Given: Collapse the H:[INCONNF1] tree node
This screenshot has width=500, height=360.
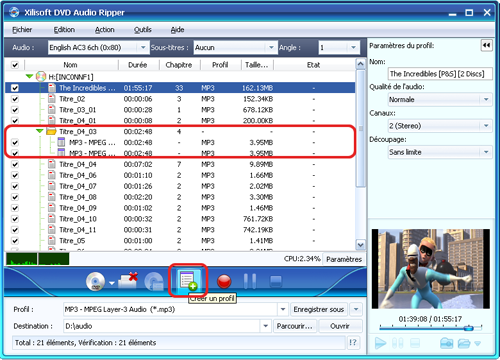Looking at the screenshot, I should pos(29,76).
